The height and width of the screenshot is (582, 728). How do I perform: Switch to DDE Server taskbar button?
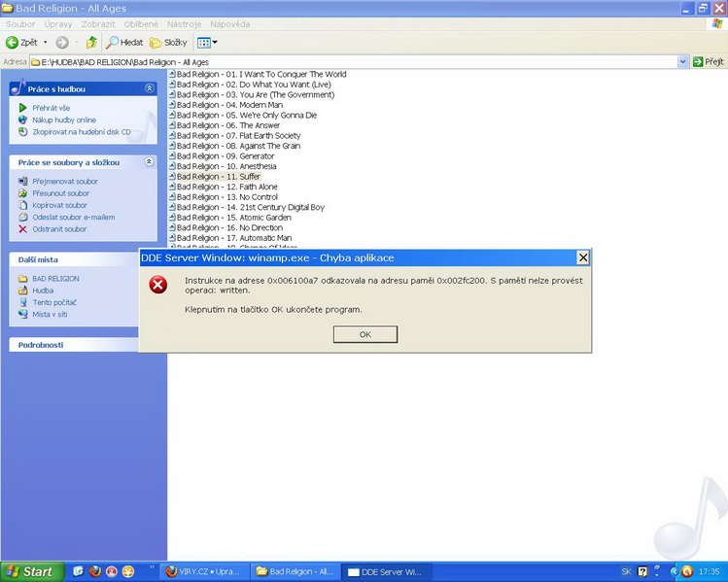coord(386,571)
